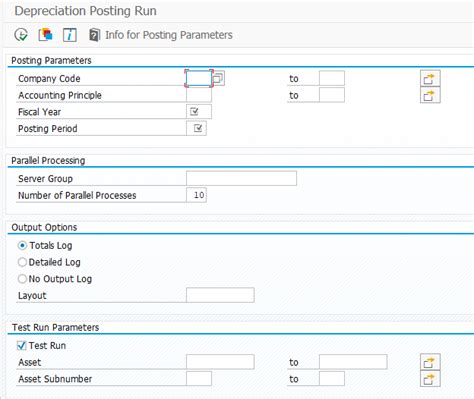This screenshot has width=474, height=399.
Task: Open Company Code search help icon
Action: pos(219,78)
